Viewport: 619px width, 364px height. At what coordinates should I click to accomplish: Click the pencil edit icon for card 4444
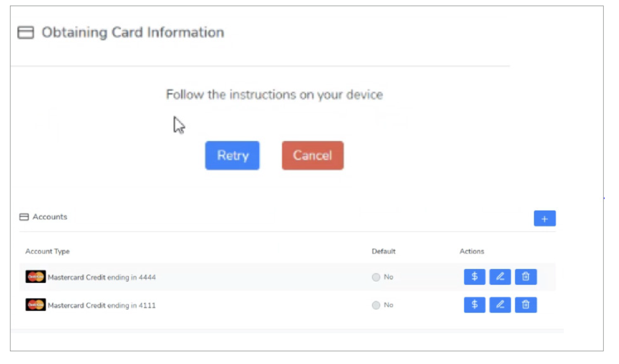(x=500, y=277)
